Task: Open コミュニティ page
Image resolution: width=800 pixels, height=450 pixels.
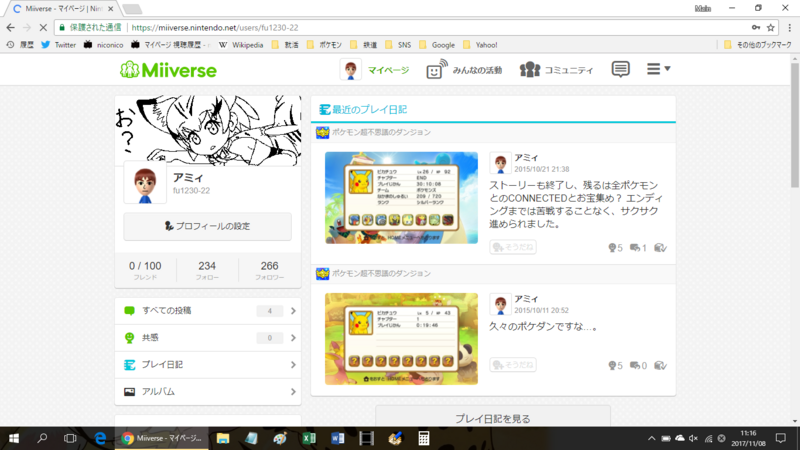Action: click(x=556, y=70)
